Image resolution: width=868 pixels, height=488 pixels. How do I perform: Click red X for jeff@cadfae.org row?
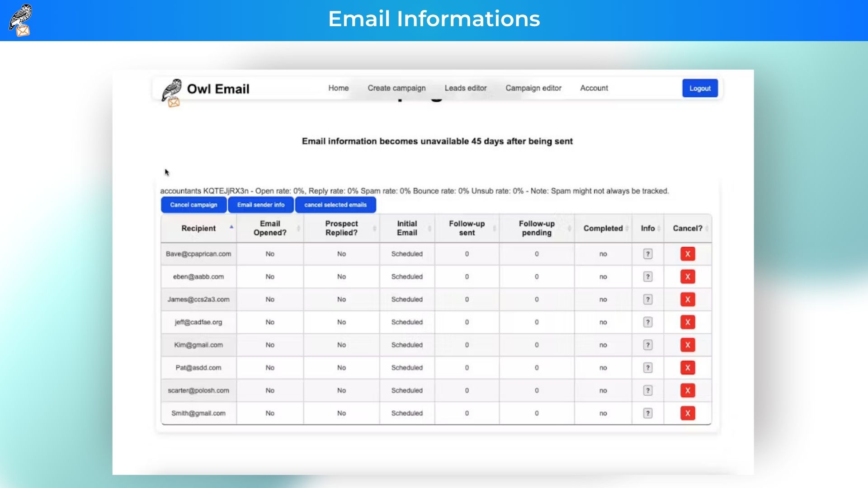click(x=687, y=322)
